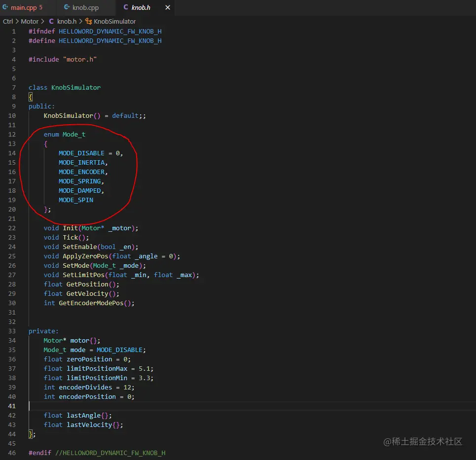
Task: Click the MODE_ENCODER enumerator
Action: [x=83, y=172]
